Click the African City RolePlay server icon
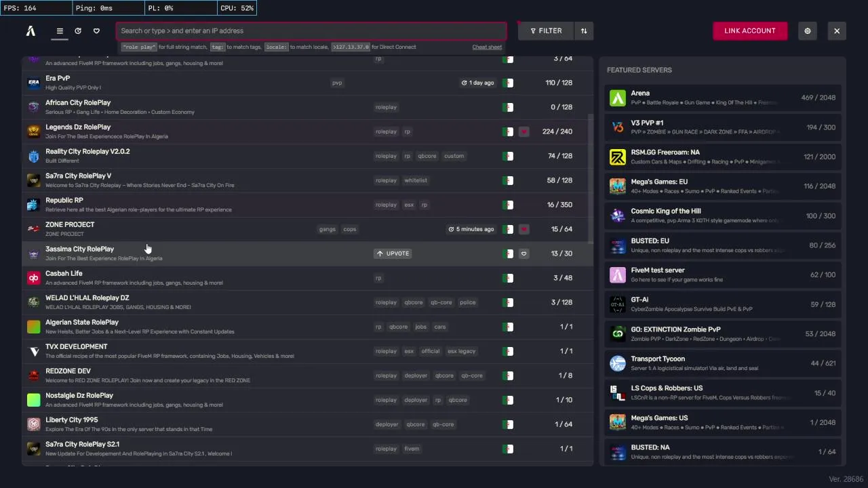Viewport: 868px width, 488px height. click(x=33, y=107)
